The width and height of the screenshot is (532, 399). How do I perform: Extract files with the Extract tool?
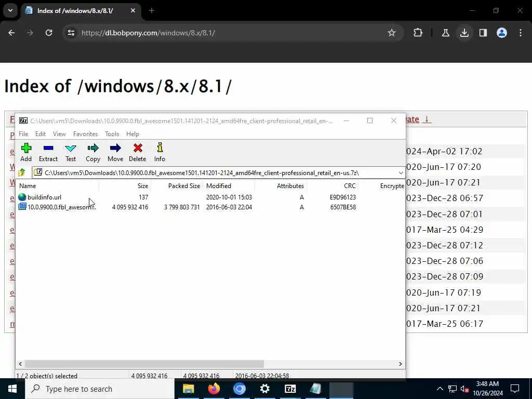[x=48, y=152]
